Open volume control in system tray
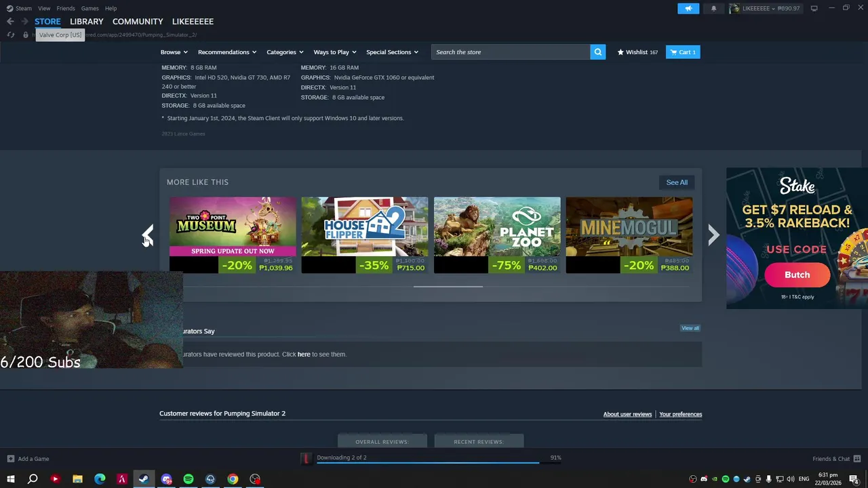The width and height of the screenshot is (868, 488). click(x=791, y=479)
